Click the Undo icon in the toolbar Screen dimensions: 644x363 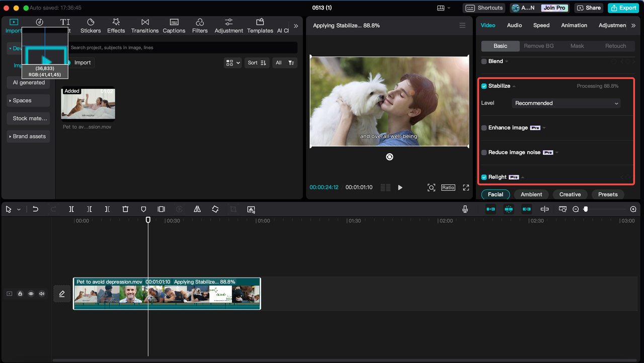click(35, 209)
